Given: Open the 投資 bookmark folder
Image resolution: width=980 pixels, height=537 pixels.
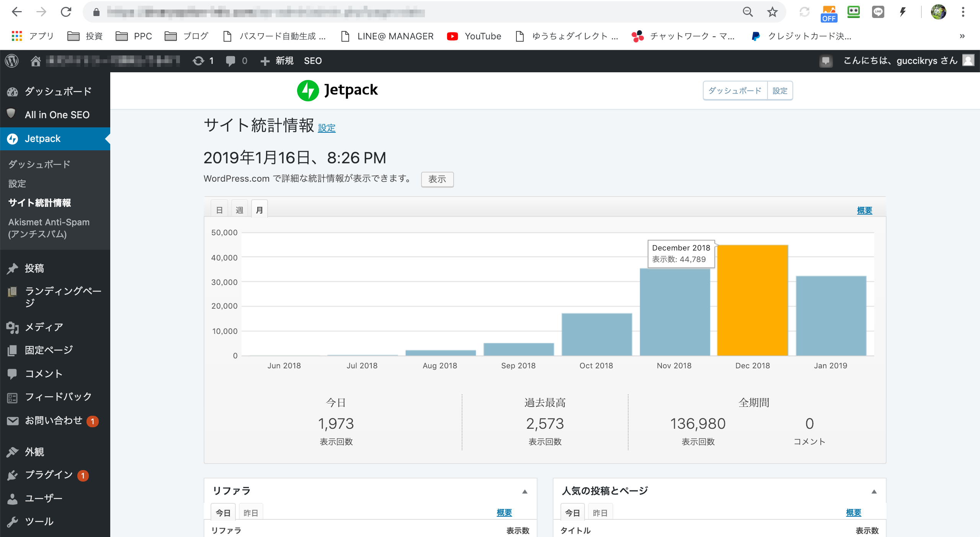Looking at the screenshot, I should tap(85, 36).
